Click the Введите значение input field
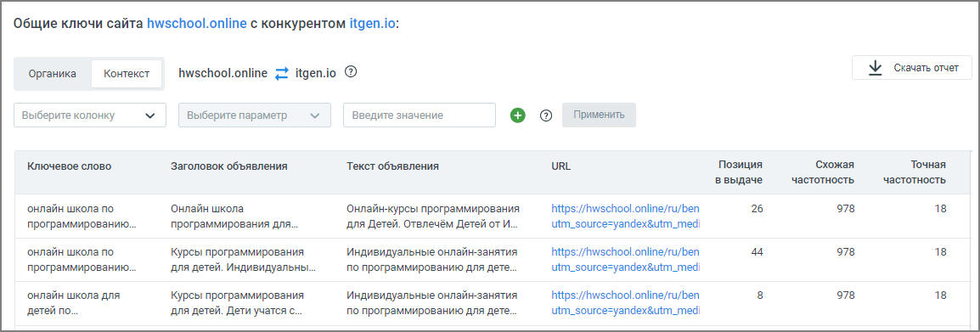 click(420, 115)
